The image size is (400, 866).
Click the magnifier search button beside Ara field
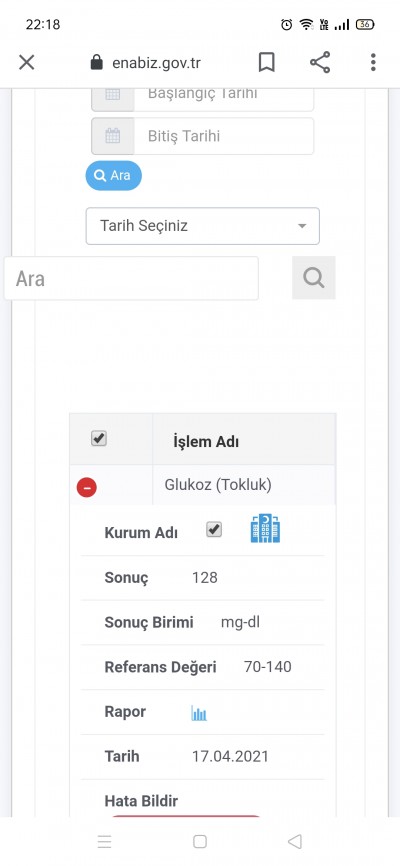coord(314,278)
